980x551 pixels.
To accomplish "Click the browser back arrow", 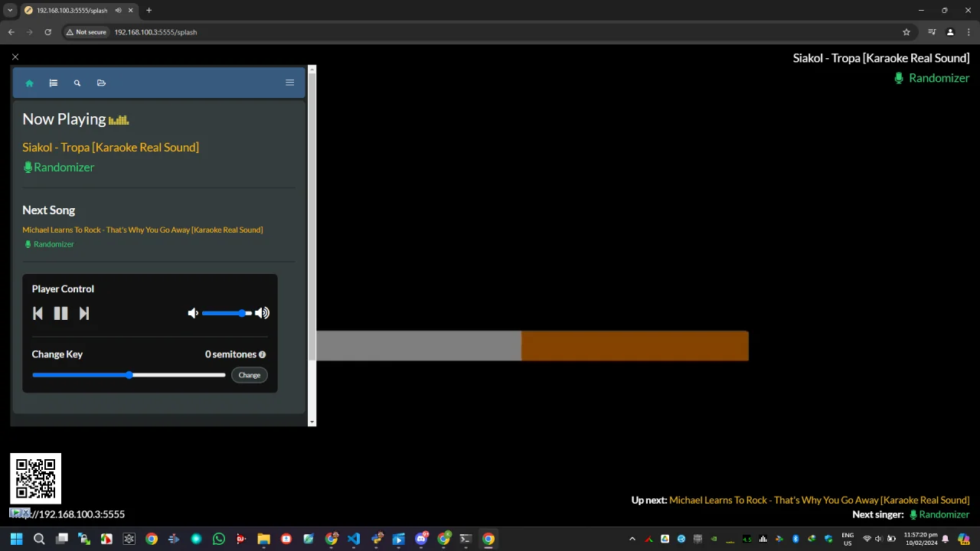I will 11,32.
